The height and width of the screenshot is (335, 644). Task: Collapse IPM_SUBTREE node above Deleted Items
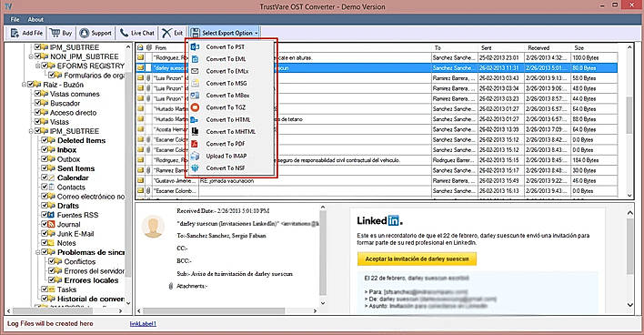coord(31,131)
